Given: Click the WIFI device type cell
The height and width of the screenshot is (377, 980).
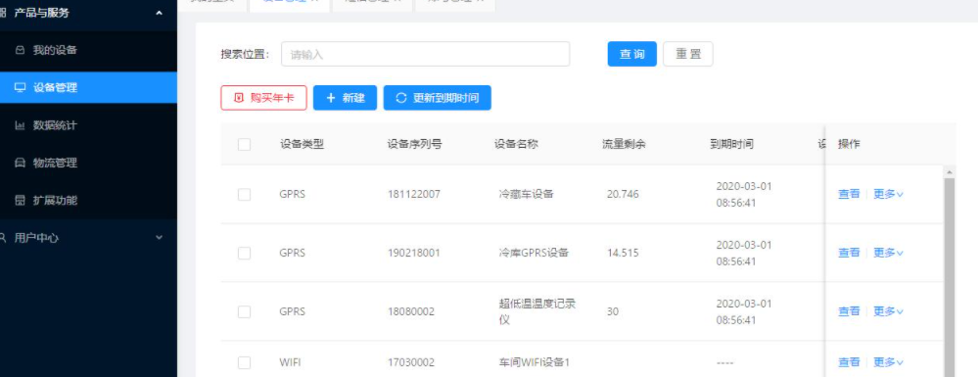Looking at the screenshot, I should tap(290, 362).
